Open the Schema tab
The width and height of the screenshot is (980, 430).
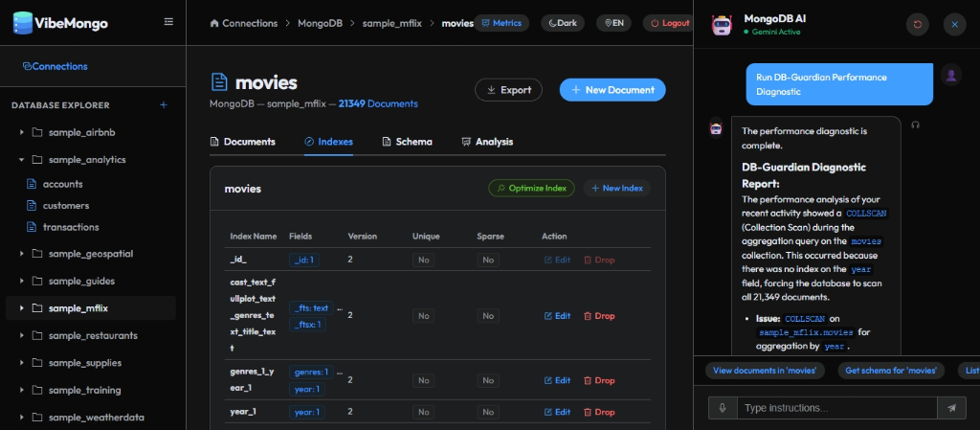[407, 142]
